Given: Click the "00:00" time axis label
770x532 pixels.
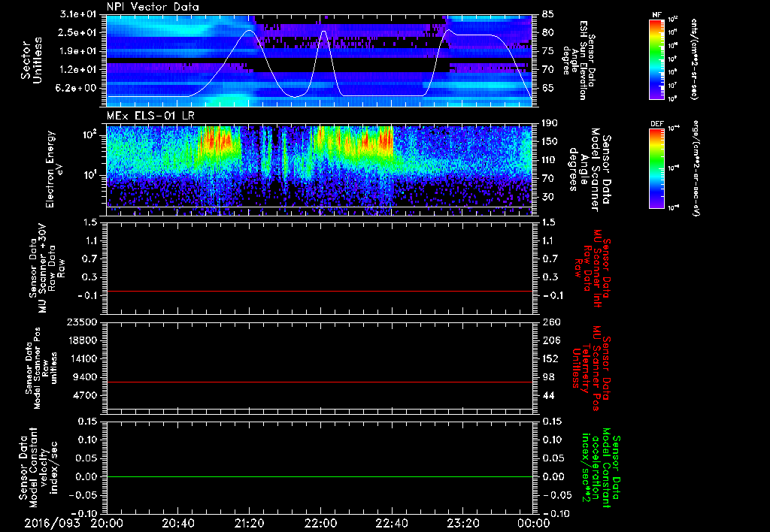Looking at the screenshot, I should pos(534,524).
